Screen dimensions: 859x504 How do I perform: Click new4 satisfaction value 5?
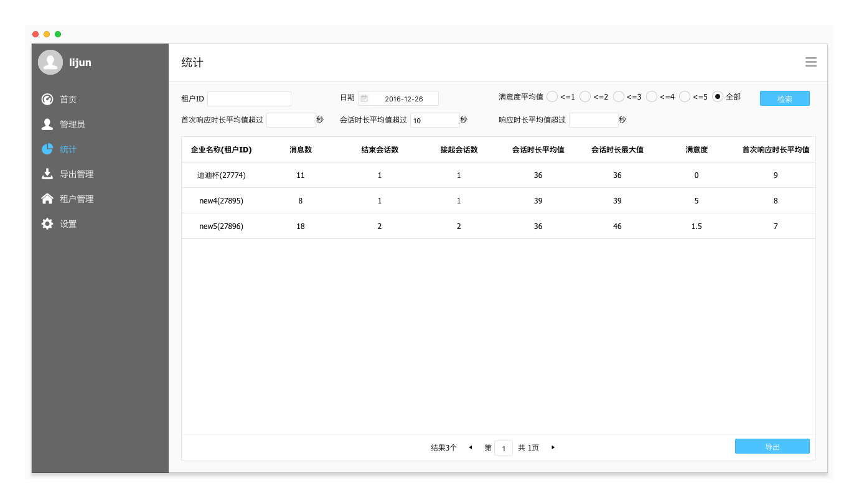pos(697,201)
